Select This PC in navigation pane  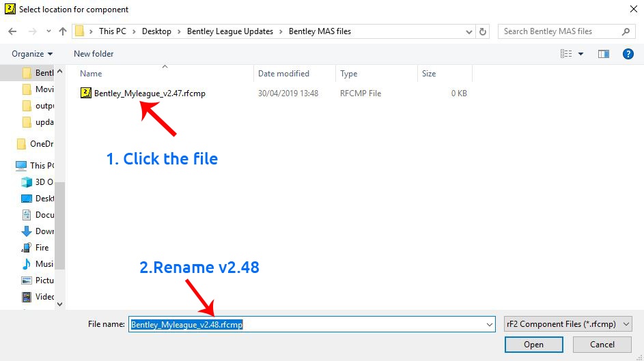[35, 166]
